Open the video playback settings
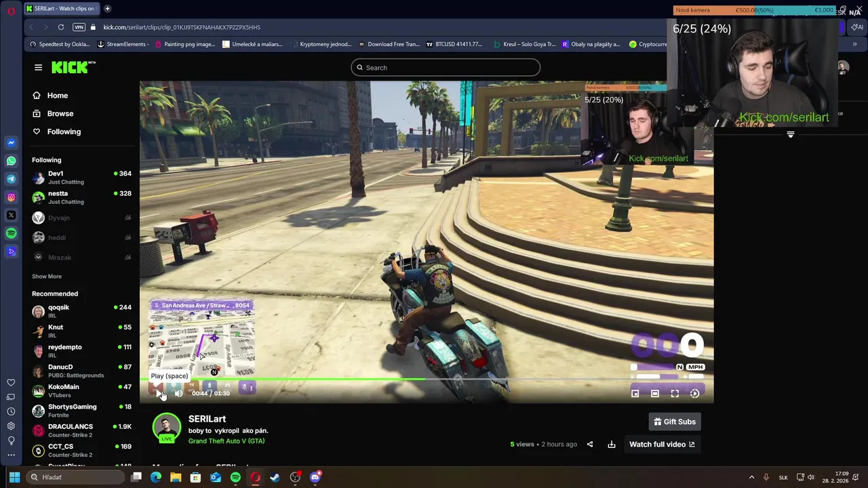The image size is (868, 488). pos(694,393)
